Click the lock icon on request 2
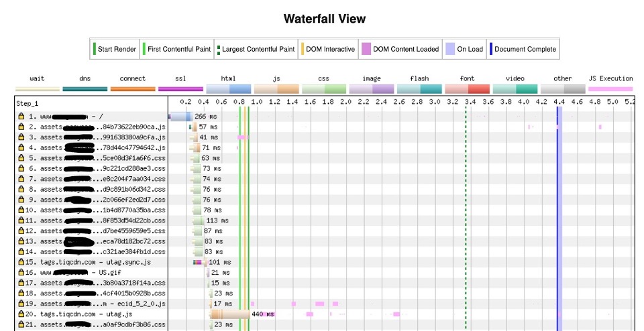Screen dimensions: 644x331 tap(21, 127)
